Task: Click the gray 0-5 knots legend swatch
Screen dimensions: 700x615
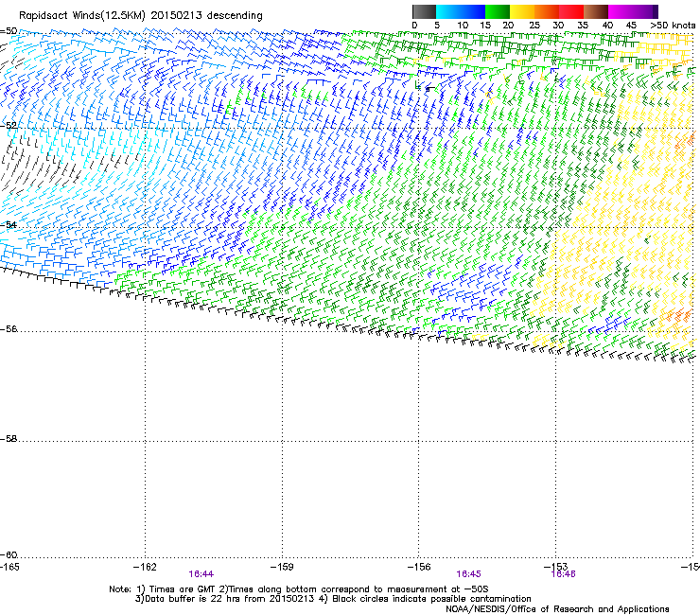Action: point(424,11)
